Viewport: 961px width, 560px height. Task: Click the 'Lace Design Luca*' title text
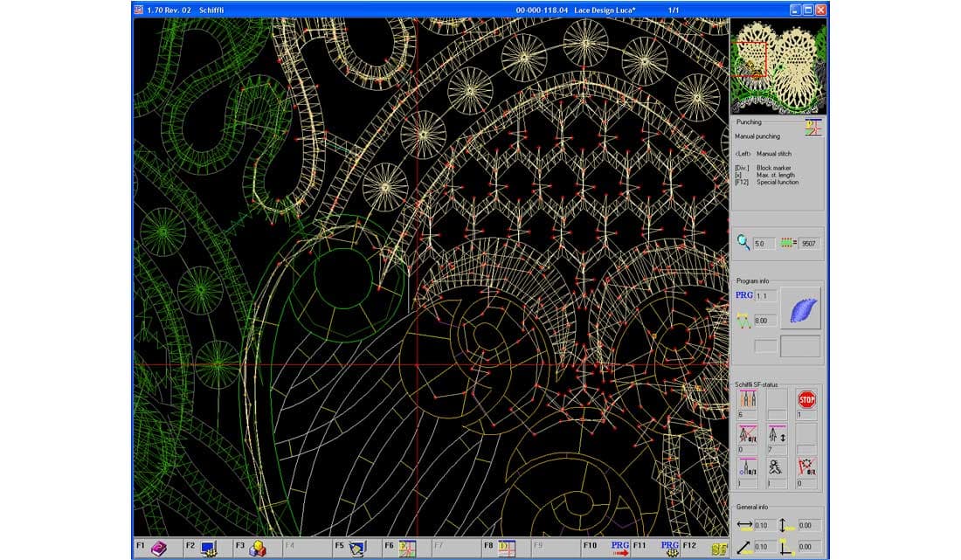coord(605,10)
